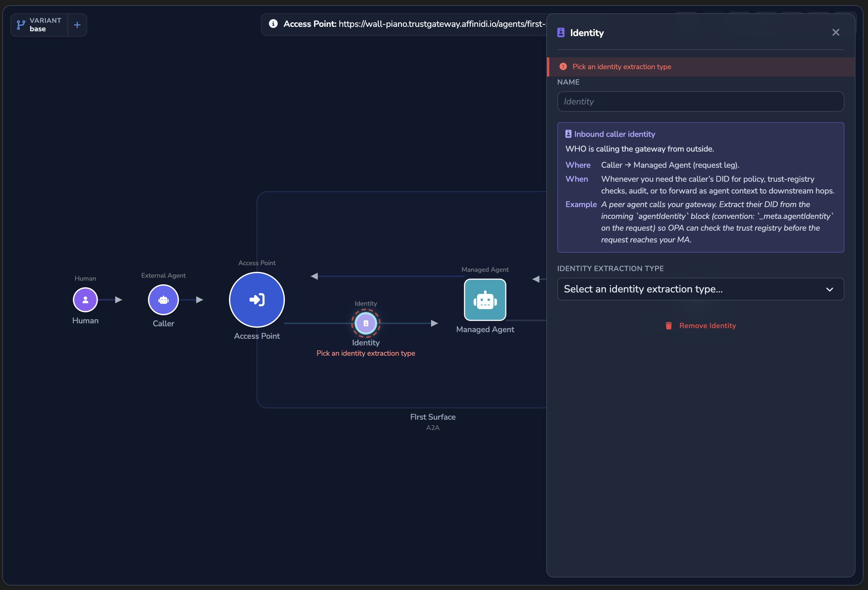
Task: Click the Managed Agent robot node
Action: (485, 299)
